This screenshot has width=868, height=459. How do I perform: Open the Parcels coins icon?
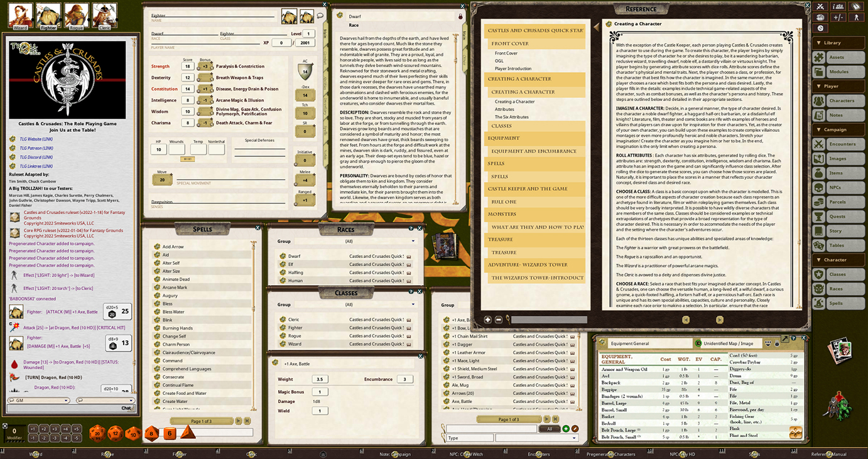coord(819,202)
